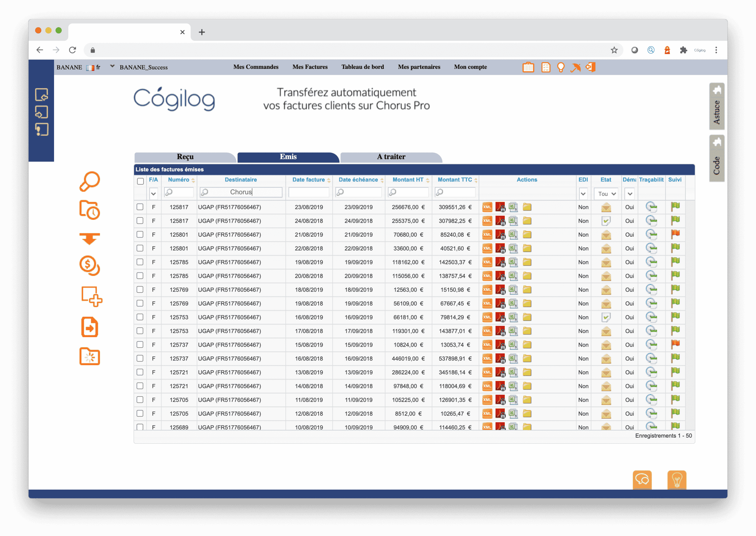Select checkbox for invoice dated 22/08/2018

(x=140, y=248)
